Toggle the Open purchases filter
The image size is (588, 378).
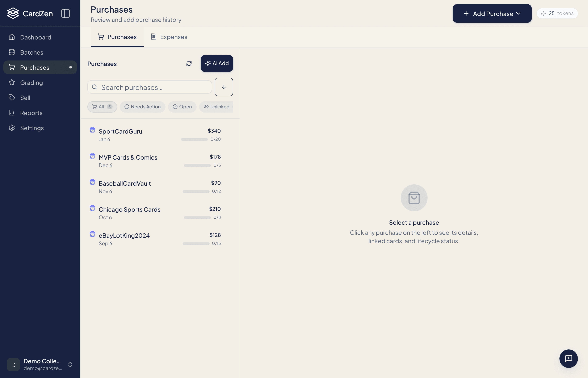point(182,107)
